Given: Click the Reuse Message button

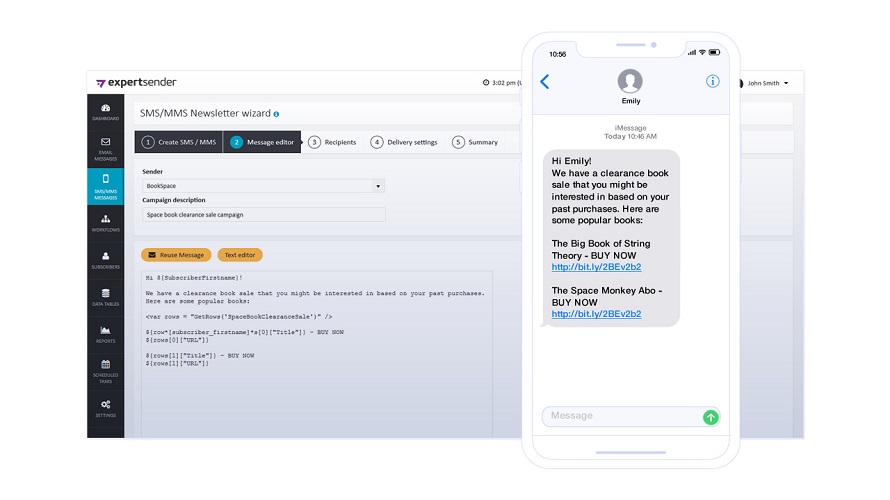Looking at the screenshot, I should [176, 255].
